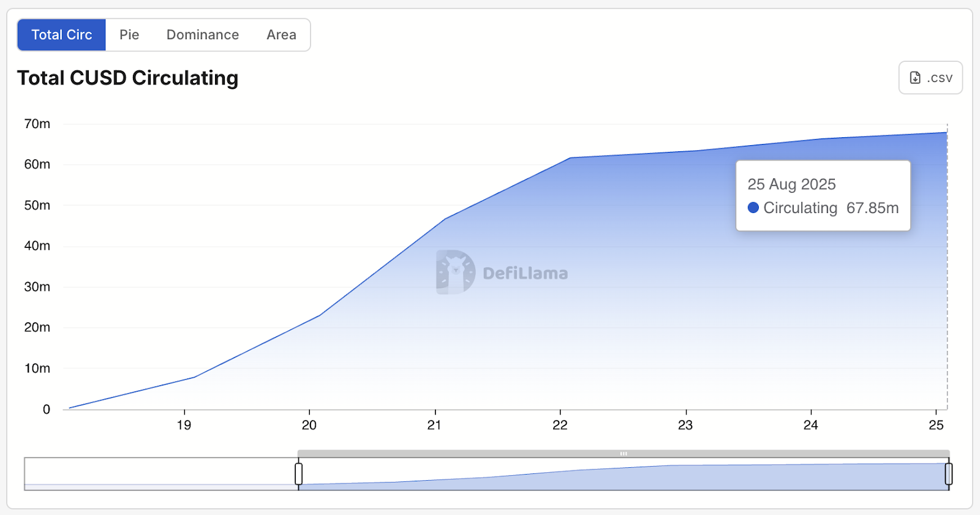Click the x-axis tick labeled 25

tap(936, 425)
